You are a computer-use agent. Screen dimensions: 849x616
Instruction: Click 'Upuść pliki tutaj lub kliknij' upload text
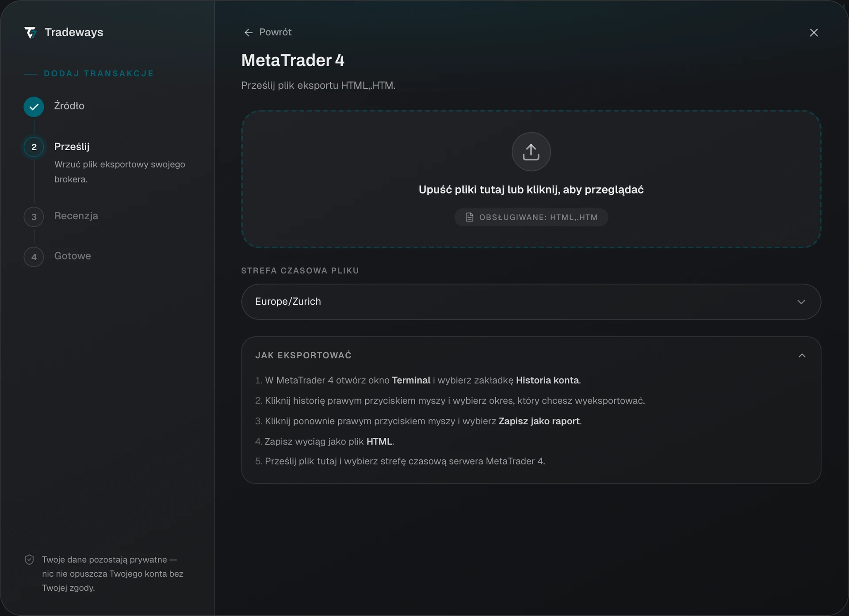pyautogui.click(x=531, y=190)
